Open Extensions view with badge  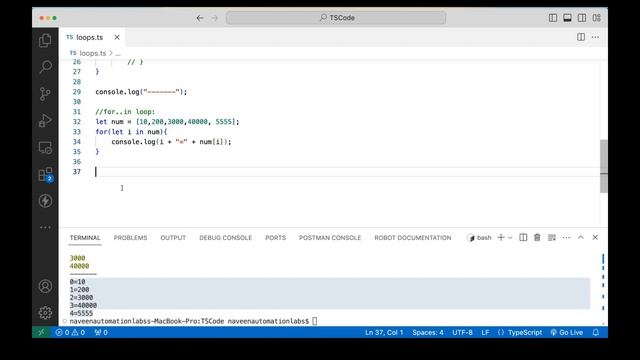[45, 174]
